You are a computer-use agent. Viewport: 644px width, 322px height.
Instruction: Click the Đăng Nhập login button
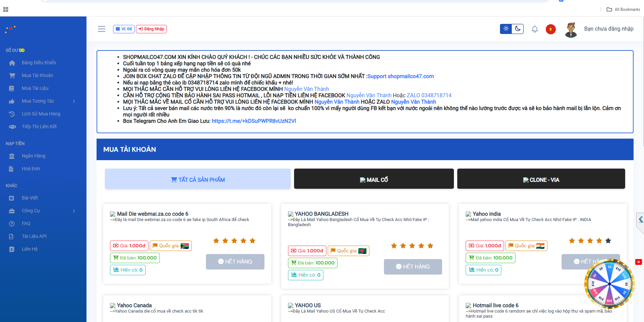click(151, 29)
